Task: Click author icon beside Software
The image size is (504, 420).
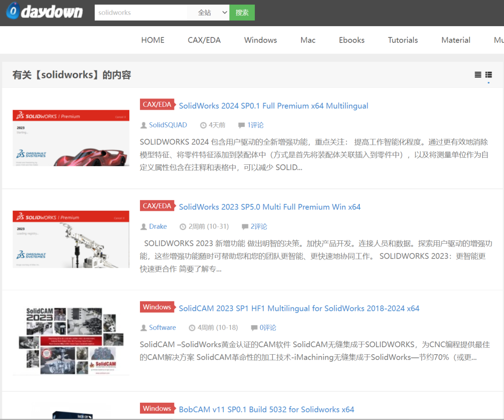Action: (143, 328)
